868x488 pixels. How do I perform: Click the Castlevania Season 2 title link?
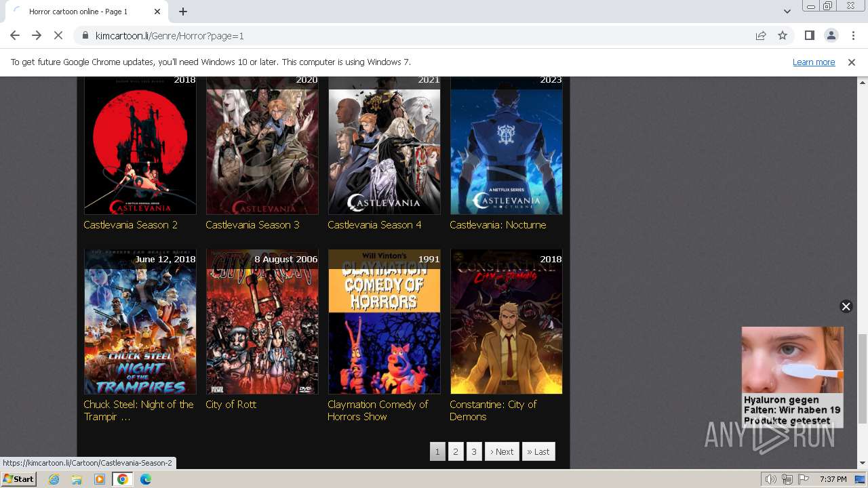(x=131, y=225)
